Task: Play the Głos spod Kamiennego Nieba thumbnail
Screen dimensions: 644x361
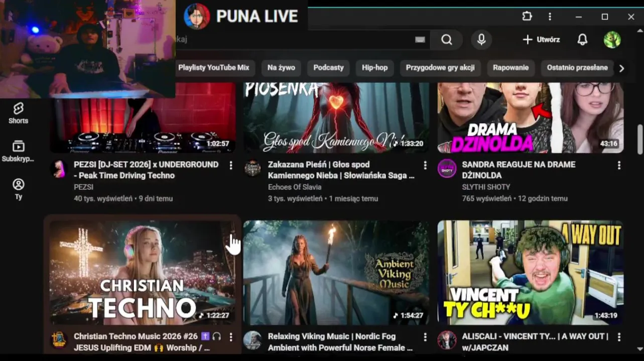Action: pyautogui.click(x=336, y=118)
